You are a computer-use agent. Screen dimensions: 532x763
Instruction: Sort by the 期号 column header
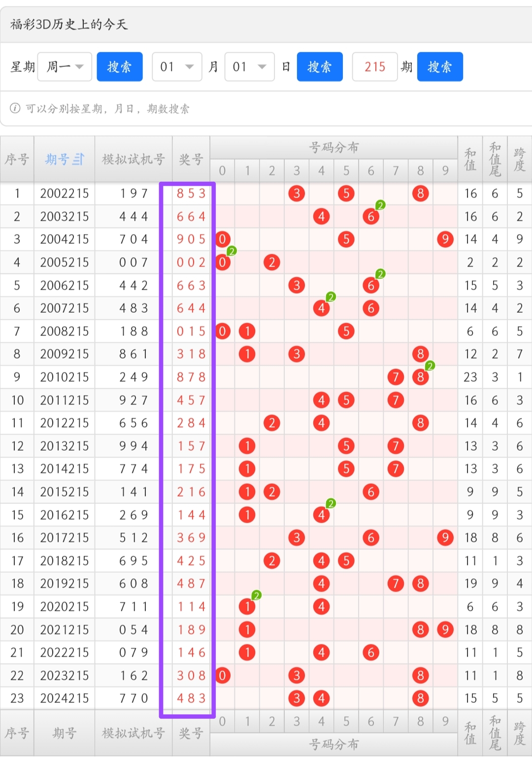tap(65, 159)
